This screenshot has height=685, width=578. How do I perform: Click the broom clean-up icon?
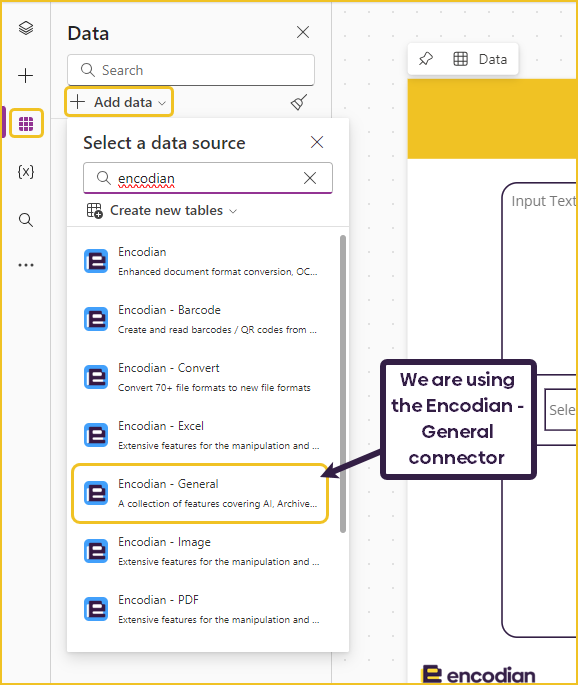(299, 102)
